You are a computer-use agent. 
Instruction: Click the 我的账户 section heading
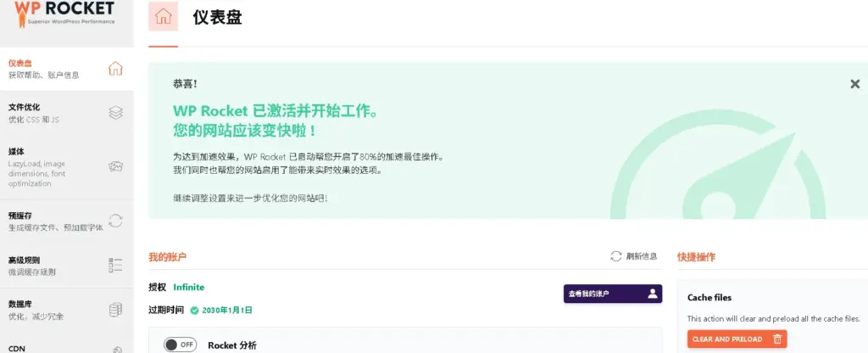pyautogui.click(x=167, y=257)
